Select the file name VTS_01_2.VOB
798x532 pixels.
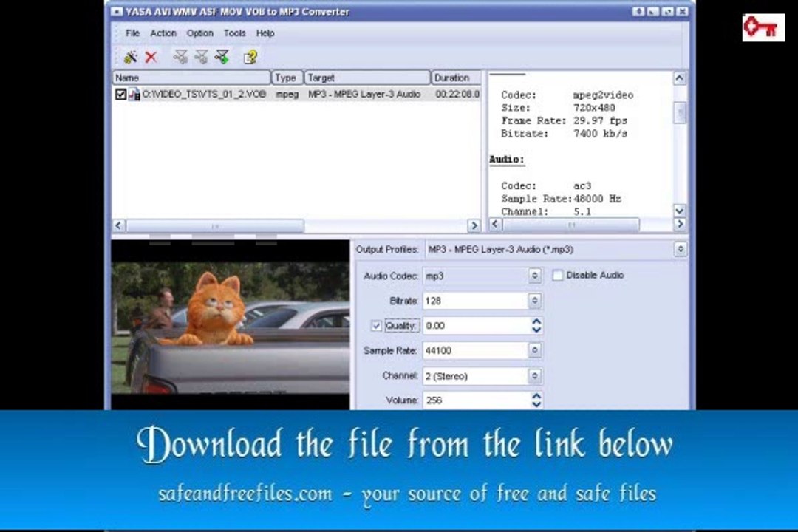click(204, 94)
